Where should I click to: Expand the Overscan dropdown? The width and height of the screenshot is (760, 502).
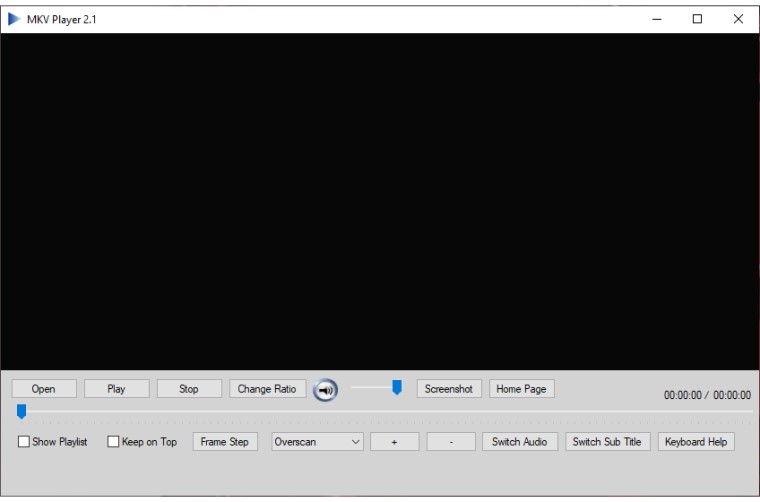pos(317,441)
